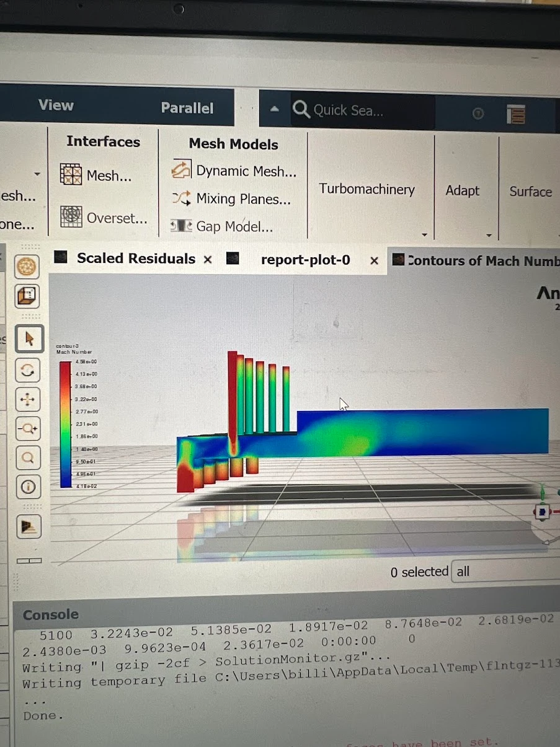Expand the Turbomachinery dropdown arrow
The width and height of the screenshot is (560, 747).
point(424,235)
